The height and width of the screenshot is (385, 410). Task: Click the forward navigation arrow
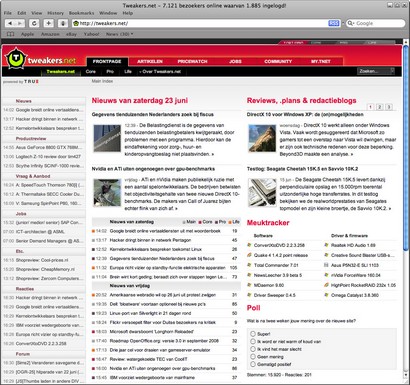20,23
